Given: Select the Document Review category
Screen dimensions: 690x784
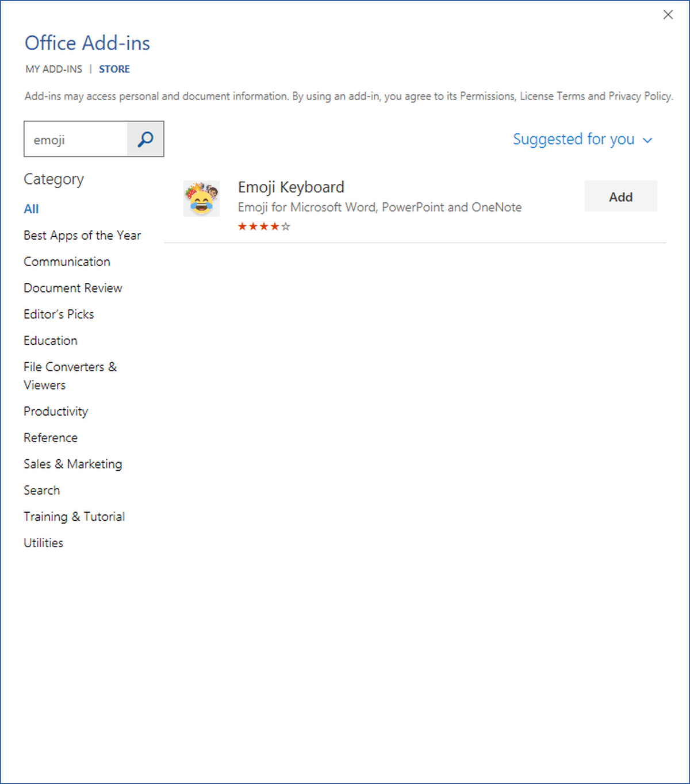Looking at the screenshot, I should click(x=73, y=288).
